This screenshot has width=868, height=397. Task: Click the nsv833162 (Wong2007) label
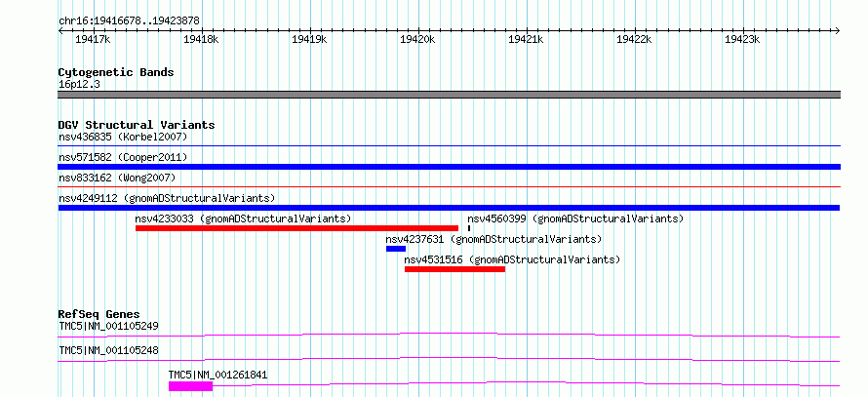(117, 178)
